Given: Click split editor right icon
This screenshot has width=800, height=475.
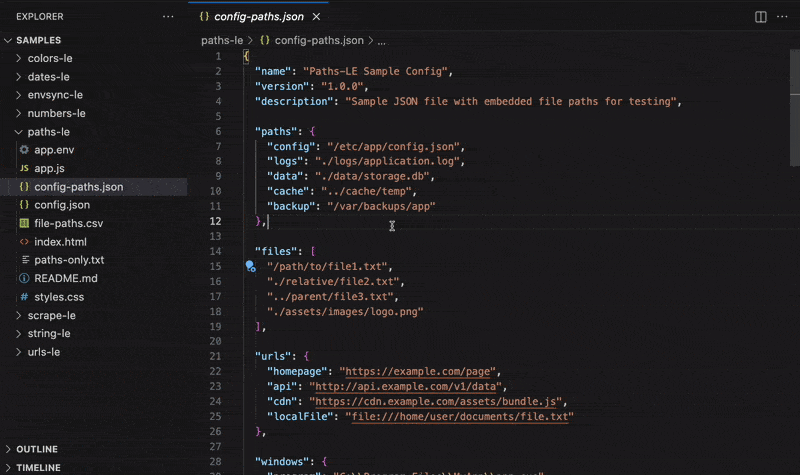Looking at the screenshot, I should [x=760, y=17].
